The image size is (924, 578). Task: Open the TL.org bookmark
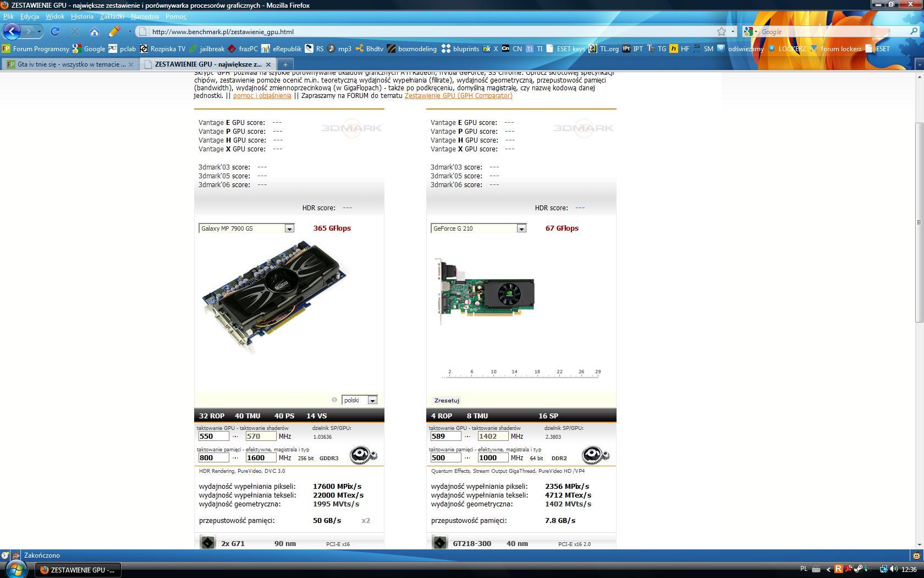(604, 48)
